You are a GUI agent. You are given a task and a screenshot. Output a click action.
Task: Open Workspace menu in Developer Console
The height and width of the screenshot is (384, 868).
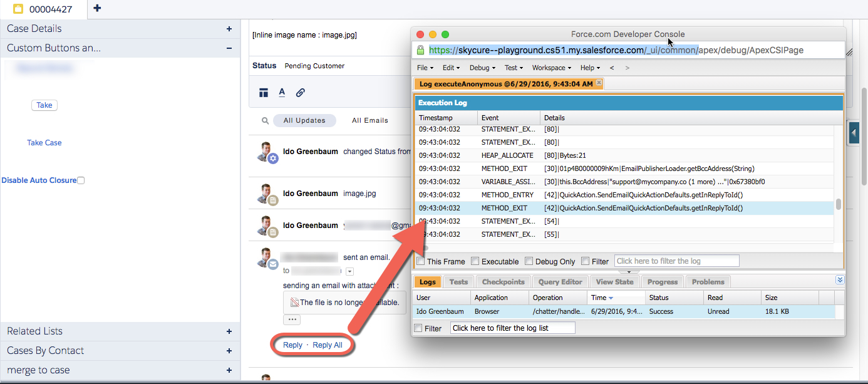click(552, 68)
